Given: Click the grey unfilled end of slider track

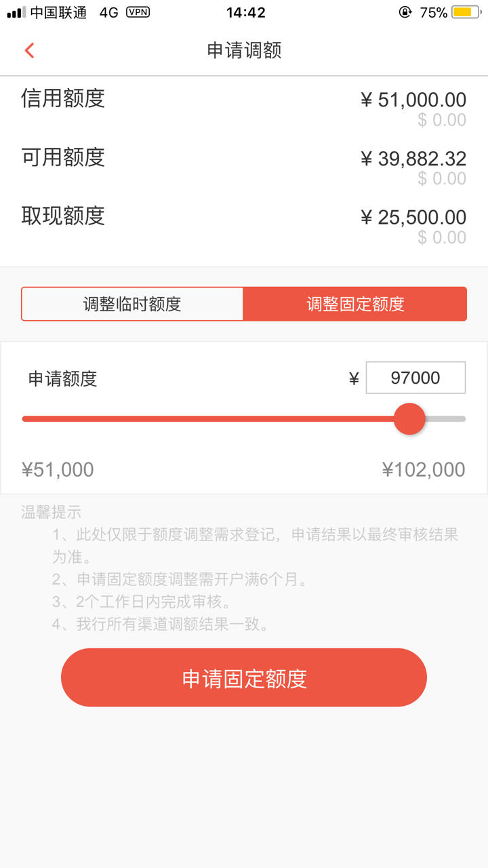Looking at the screenshot, I should coord(445,418).
